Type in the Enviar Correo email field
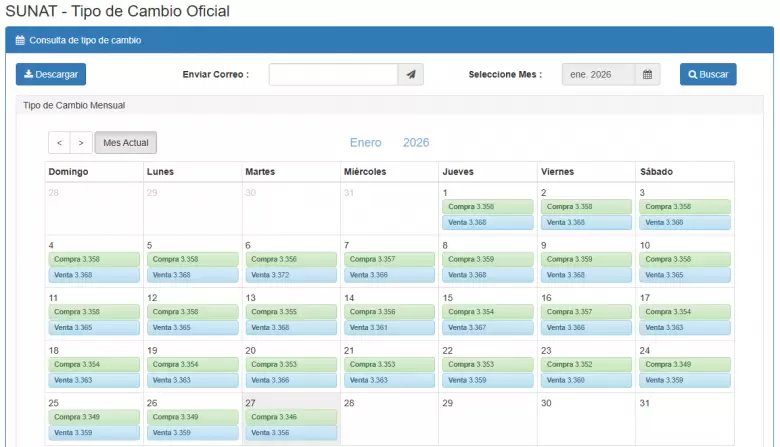780x447 pixels. (x=333, y=75)
